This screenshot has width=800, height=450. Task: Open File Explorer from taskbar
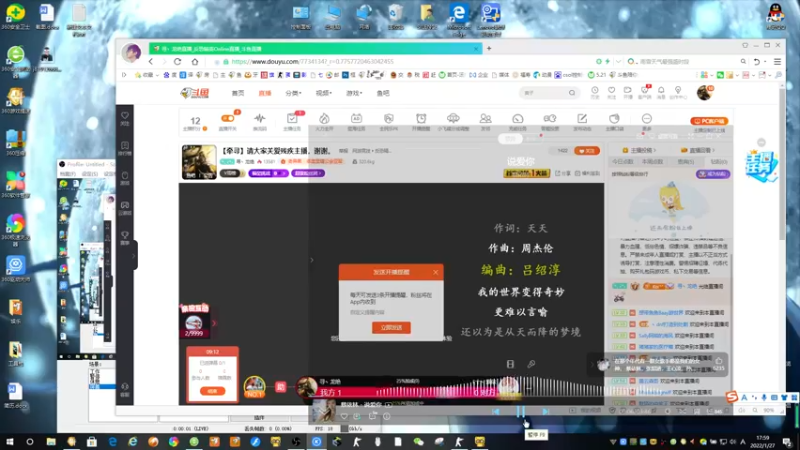[51, 441]
